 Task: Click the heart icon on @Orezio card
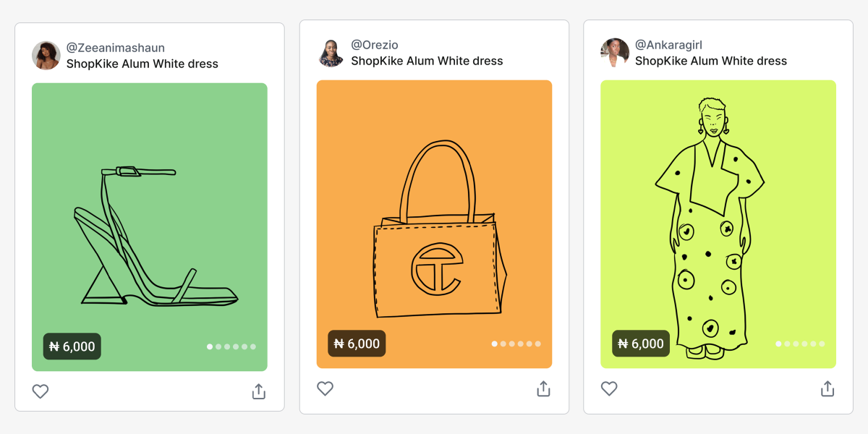pos(325,388)
